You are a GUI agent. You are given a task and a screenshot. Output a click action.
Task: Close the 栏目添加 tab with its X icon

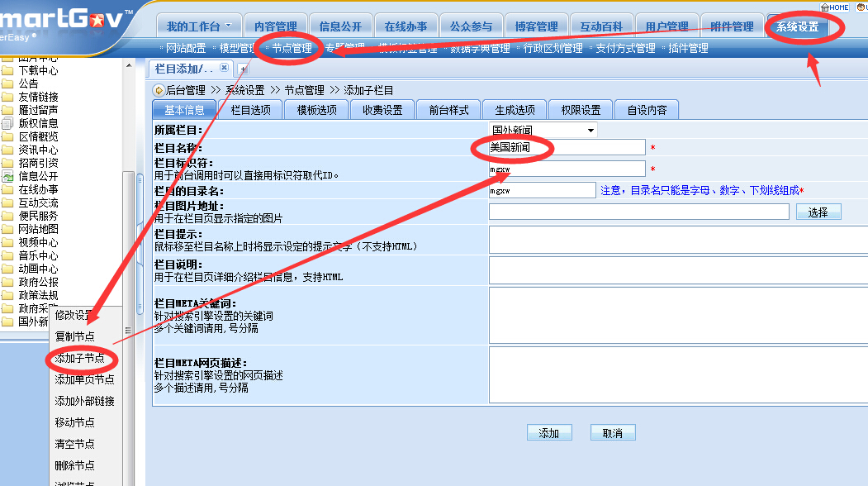tap(224, 68)
